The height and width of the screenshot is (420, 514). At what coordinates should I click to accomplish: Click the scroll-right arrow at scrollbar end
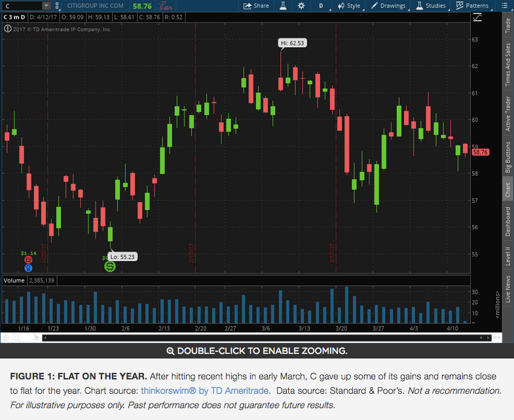488,338
